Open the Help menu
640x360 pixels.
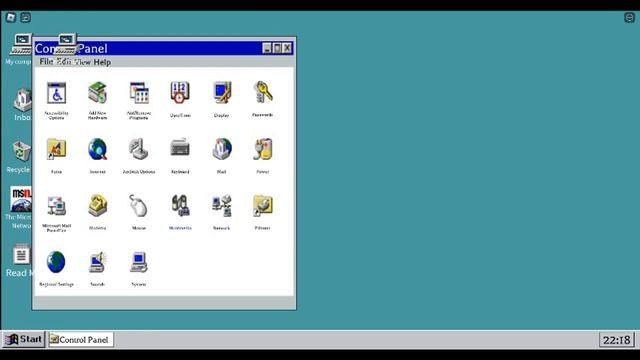point(102,62)
